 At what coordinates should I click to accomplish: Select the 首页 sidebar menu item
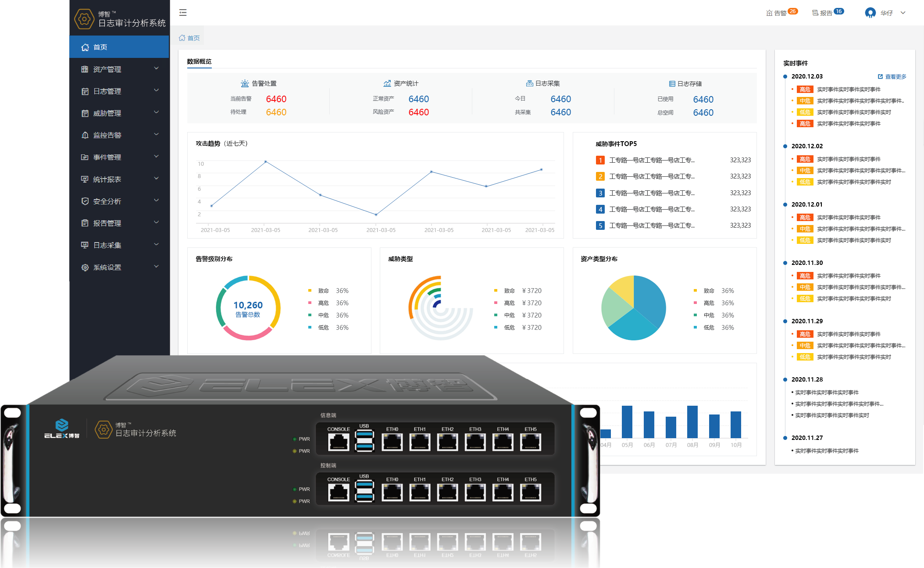pyautogui.click(x=100, y=47)
